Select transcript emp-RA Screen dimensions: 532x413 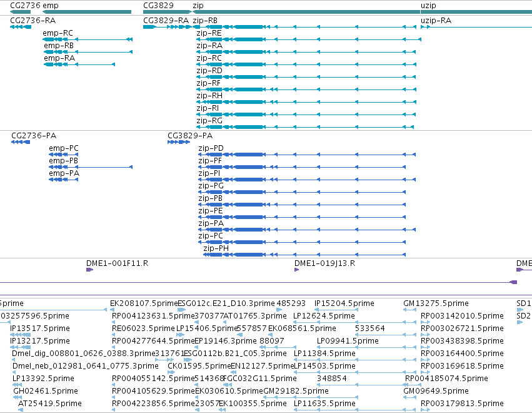[x=59, y=58]
